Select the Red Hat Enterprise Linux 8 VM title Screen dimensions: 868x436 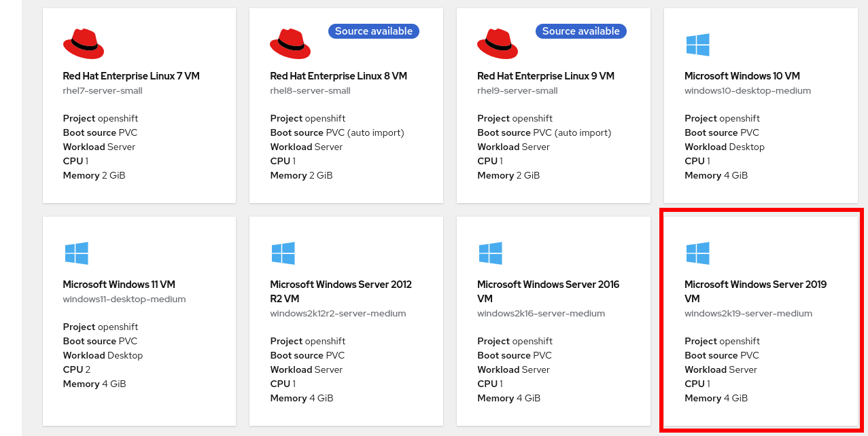(x=338, y=76)
